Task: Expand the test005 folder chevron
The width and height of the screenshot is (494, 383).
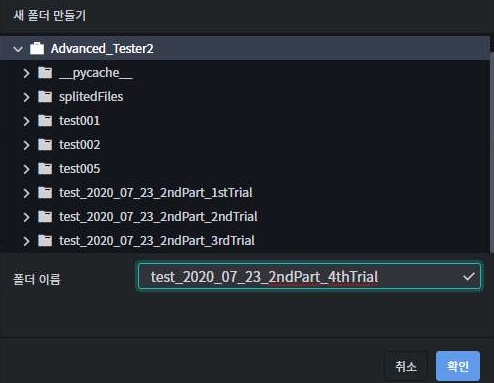Action: click(26, 169)
